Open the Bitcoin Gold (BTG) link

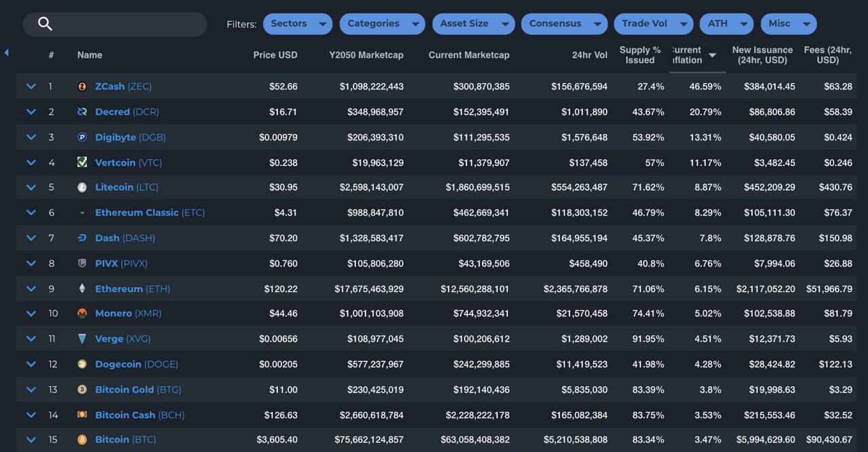coord(138,390)
